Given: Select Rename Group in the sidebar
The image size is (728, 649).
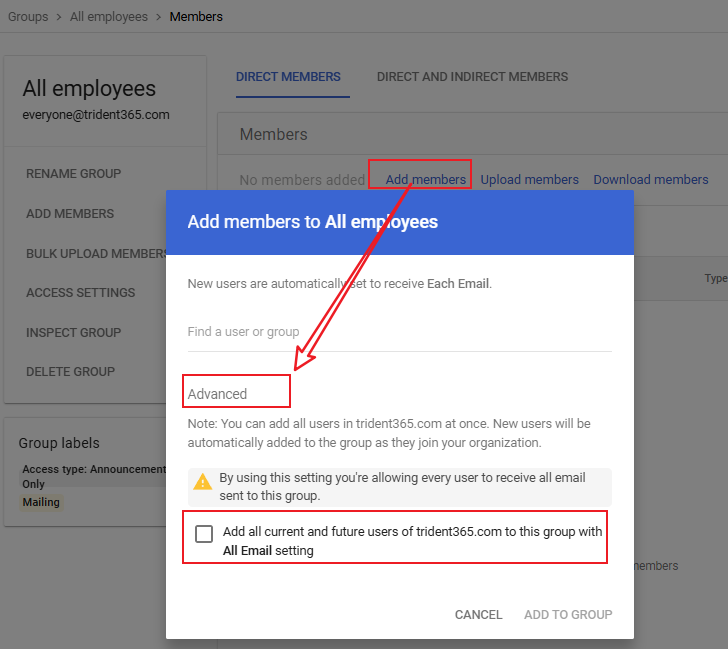Looking at the screenshot, I should point(73,174).
